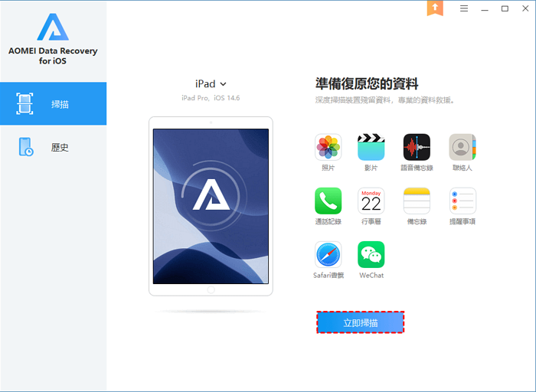Open the 掃描 (Scan) tab

coord(54,103)
